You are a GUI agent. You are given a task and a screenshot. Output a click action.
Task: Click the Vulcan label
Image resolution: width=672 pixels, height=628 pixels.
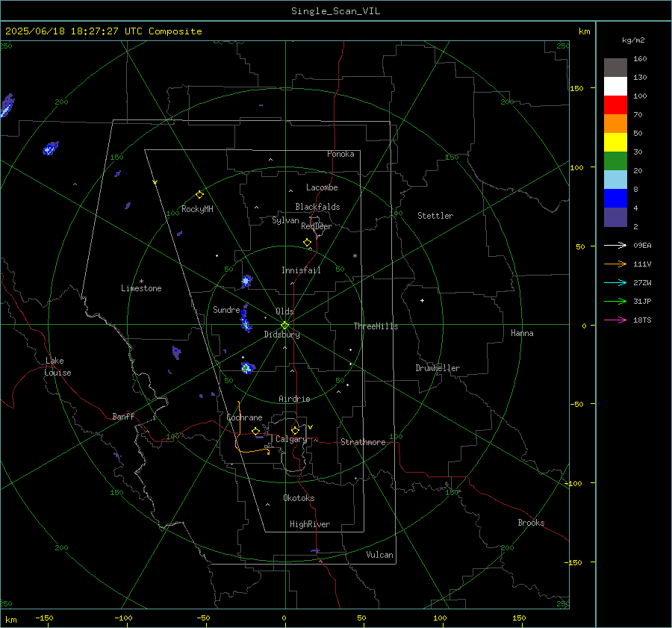pos(379,555)
